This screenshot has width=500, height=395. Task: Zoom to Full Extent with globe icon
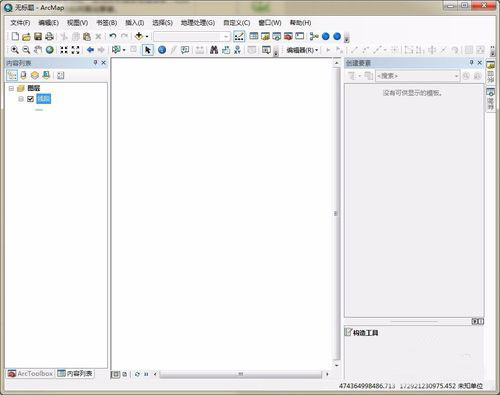[x=50, y=50]
